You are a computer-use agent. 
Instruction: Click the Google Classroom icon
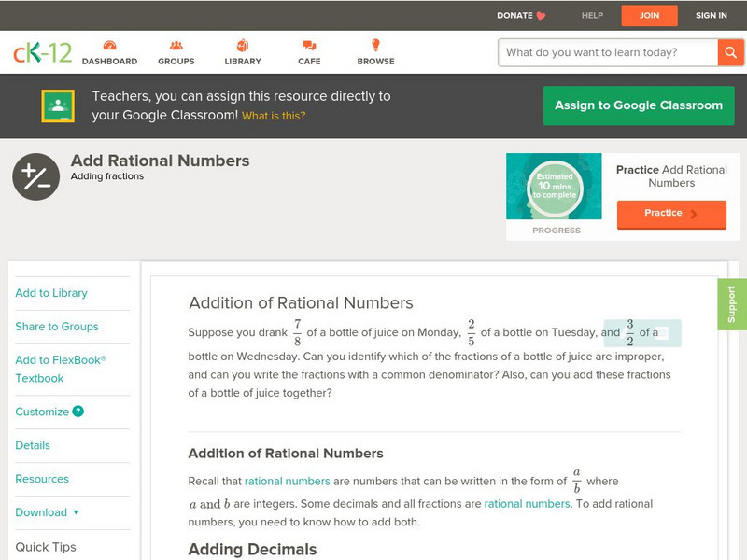pos(58,106)
